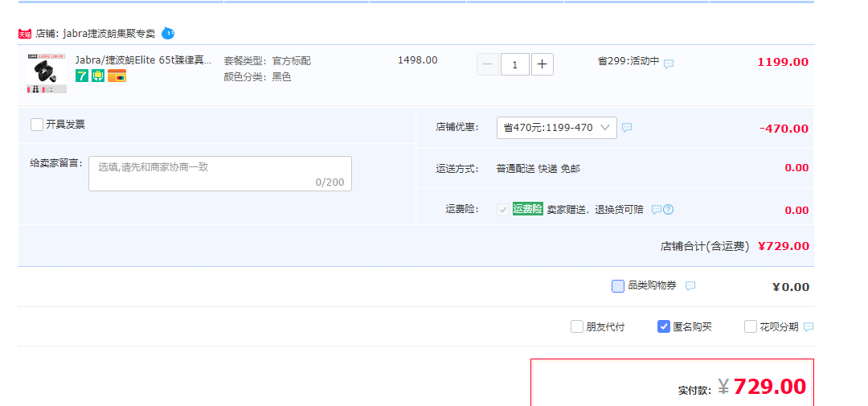Enable the 品类购物券 coupon checkbox

[x=618, y=286]
